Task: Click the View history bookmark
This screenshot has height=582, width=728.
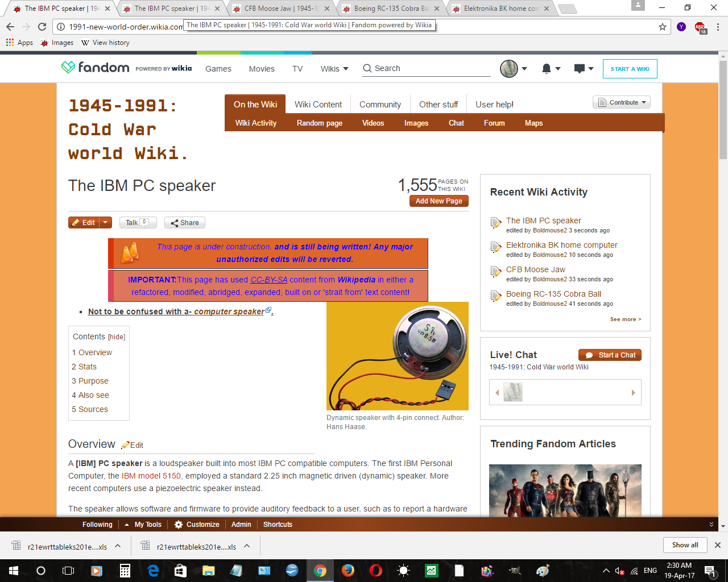Action: pos(105,43)
